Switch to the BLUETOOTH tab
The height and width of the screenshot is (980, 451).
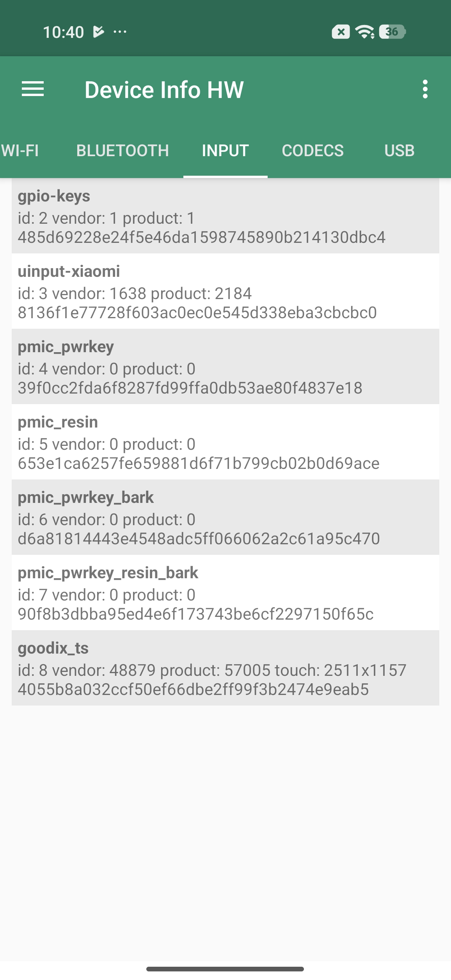(123, 151)
